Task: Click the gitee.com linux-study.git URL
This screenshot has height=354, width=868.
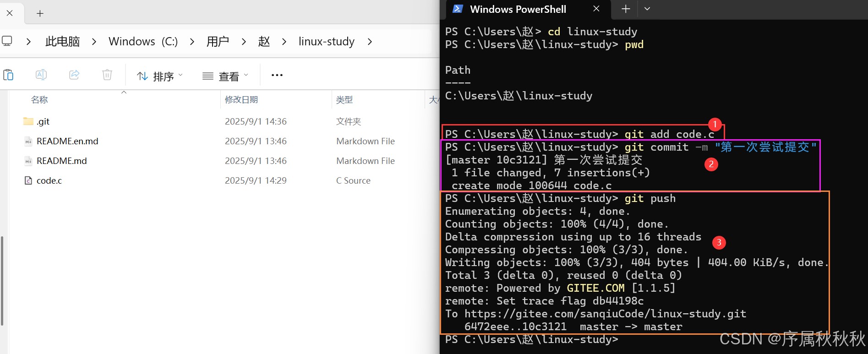Action: coord(606,314)
